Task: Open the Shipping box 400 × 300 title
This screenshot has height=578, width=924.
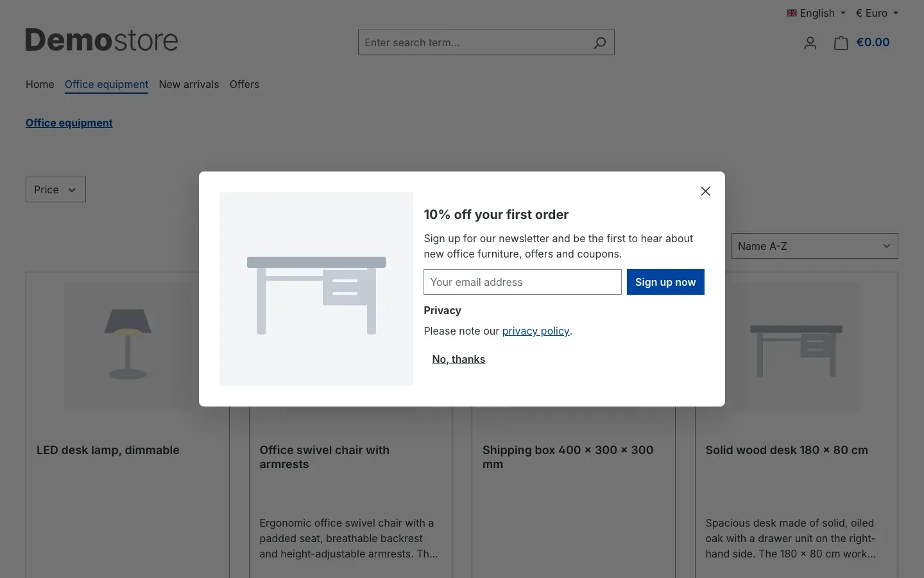Action: pos(568,457)
